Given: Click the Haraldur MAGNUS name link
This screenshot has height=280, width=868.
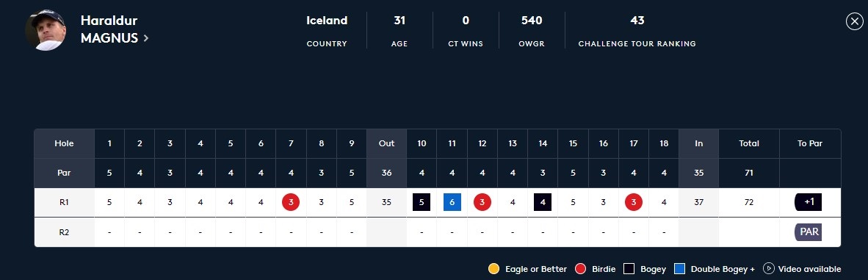Looking at the screenshot, I should point(109,29).
